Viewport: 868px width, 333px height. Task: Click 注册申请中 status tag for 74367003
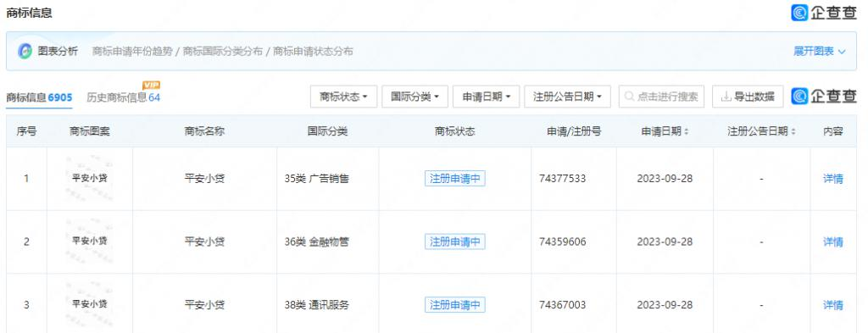(x=455, y=305)
